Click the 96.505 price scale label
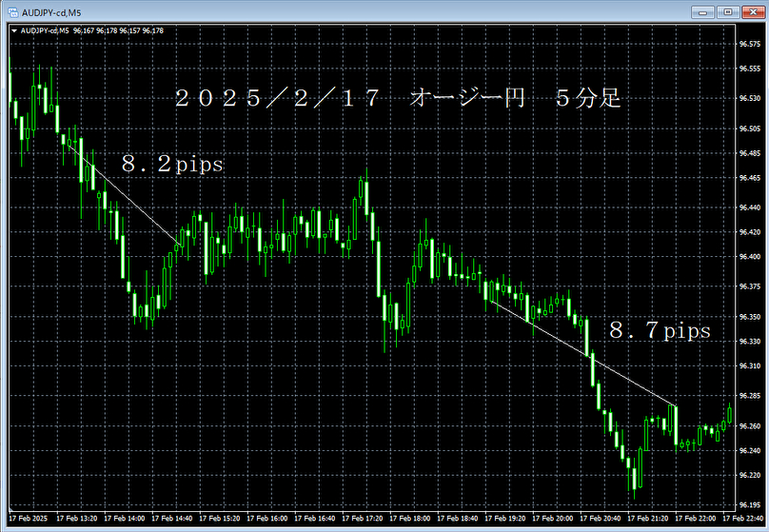 coord(750,128)
